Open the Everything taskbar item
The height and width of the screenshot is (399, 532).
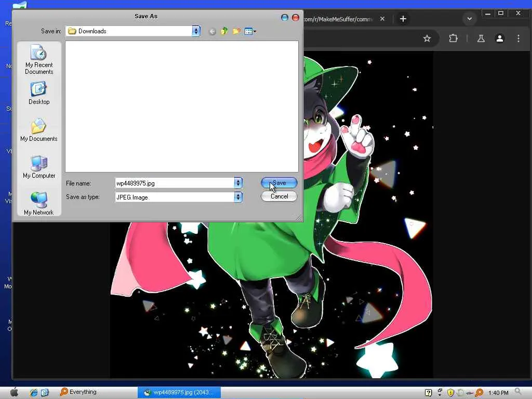coord(78,392)
